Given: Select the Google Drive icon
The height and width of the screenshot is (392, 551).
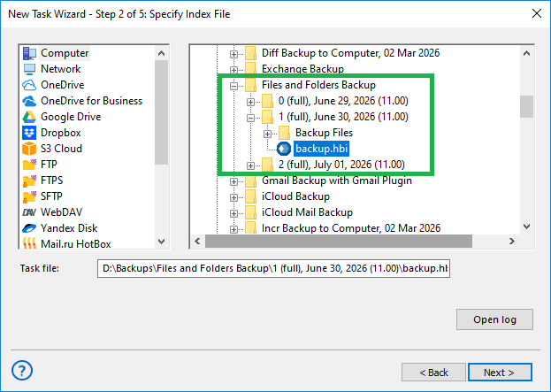Looking at the screenshot, I should click(29, 117).
